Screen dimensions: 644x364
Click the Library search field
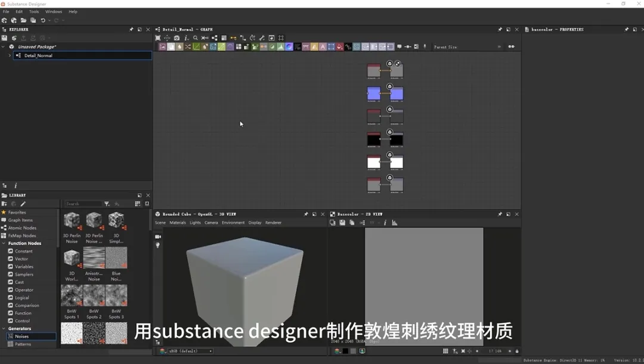tap(82, 204)
